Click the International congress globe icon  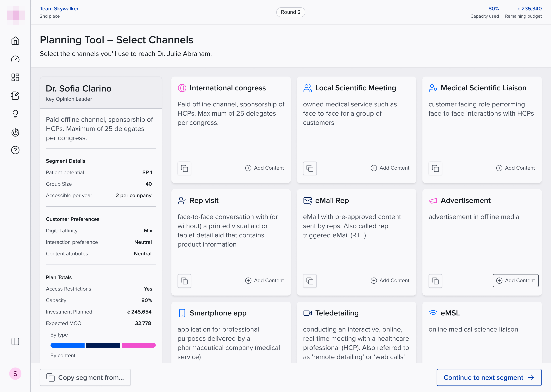[x=182, y=88]
